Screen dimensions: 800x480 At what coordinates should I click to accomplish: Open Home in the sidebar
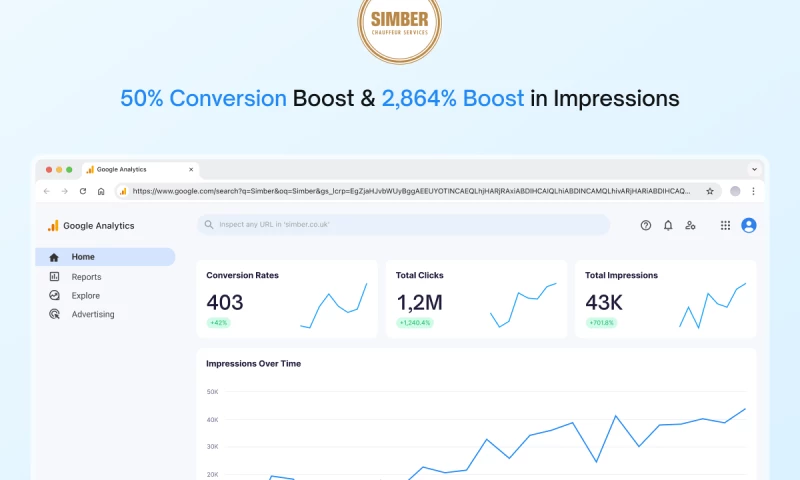pos(105,257)
